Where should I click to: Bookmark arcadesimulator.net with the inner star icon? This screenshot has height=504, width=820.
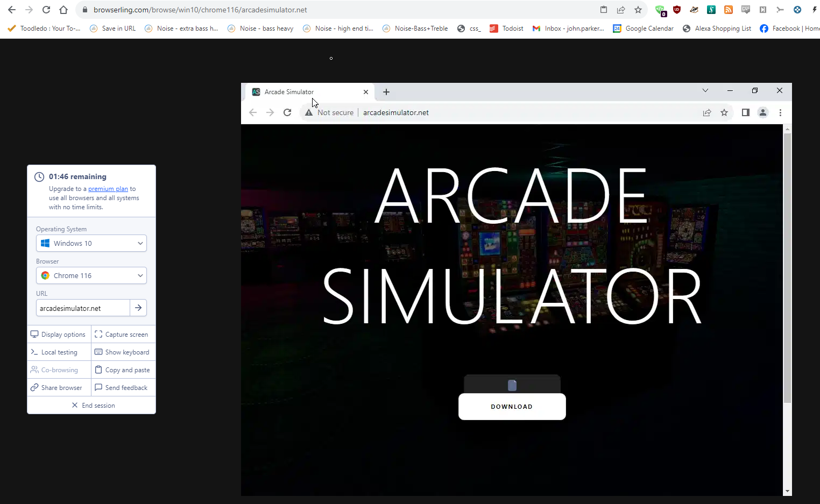[724, 112]
